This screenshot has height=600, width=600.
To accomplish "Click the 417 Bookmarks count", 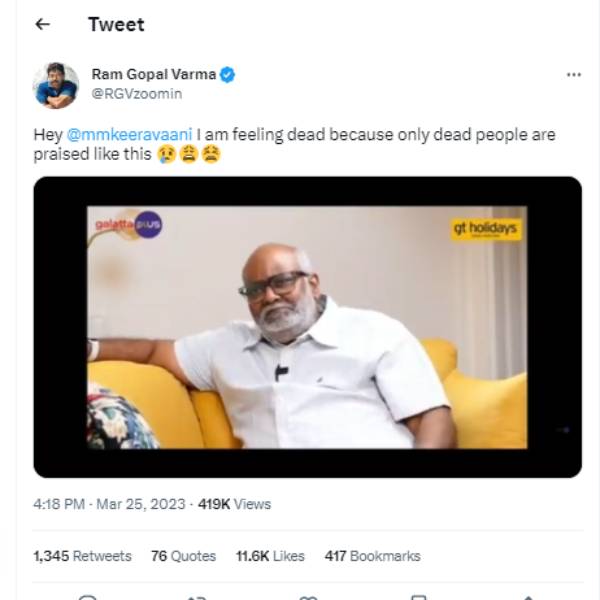I will click(372, 556).
